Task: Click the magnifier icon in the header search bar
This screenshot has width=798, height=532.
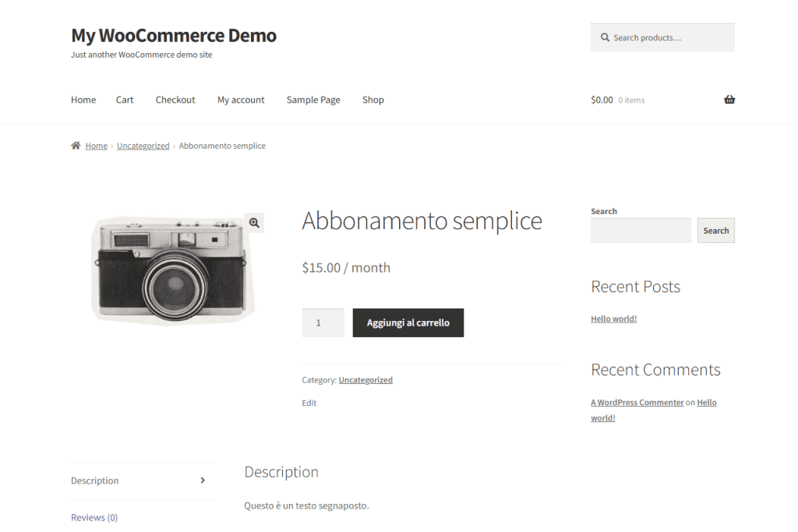Action: tap(606, 37)
